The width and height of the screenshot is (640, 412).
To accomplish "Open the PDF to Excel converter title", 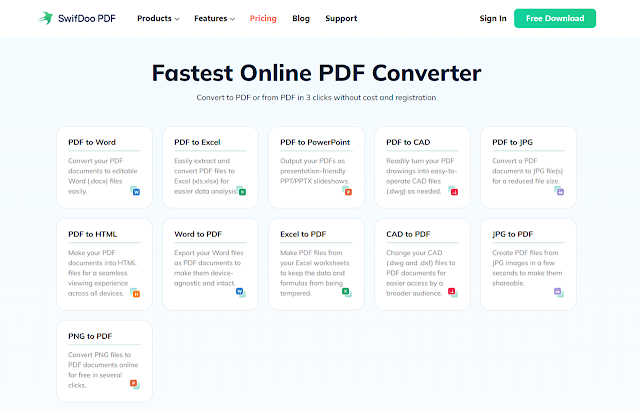I will point(197,142).
